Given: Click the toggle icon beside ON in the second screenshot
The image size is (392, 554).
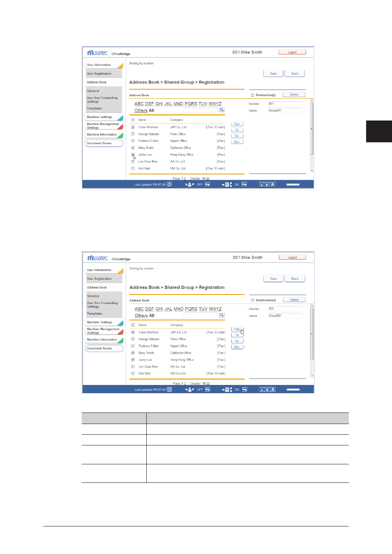Looking at the screenshot, I should click(x=245, y=389).
